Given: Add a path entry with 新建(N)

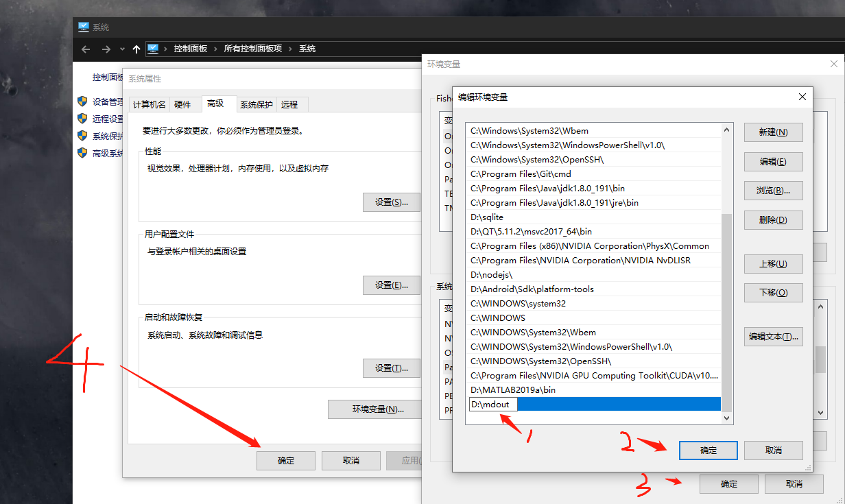Looking at the screenshot, I should [x=773, y=132].
